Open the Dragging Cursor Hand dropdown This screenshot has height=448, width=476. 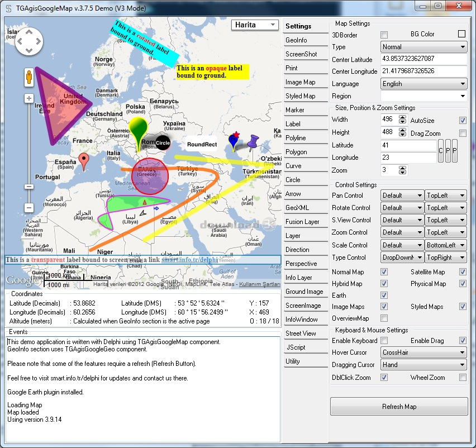pyautogui.click(x=424, y=365)
